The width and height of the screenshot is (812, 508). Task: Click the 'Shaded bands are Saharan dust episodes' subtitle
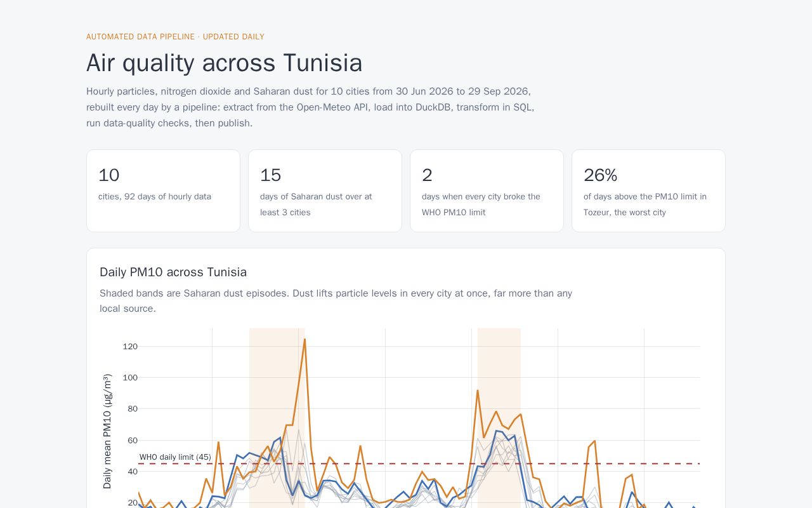tap(336, 301)
